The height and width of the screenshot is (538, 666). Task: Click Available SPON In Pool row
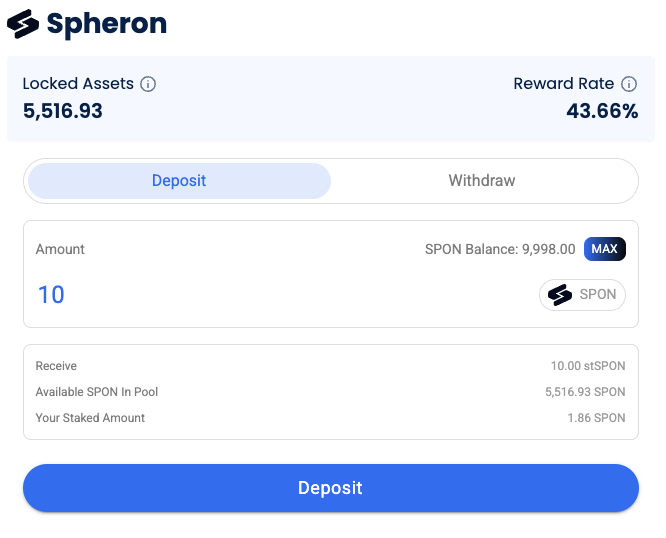330,392
